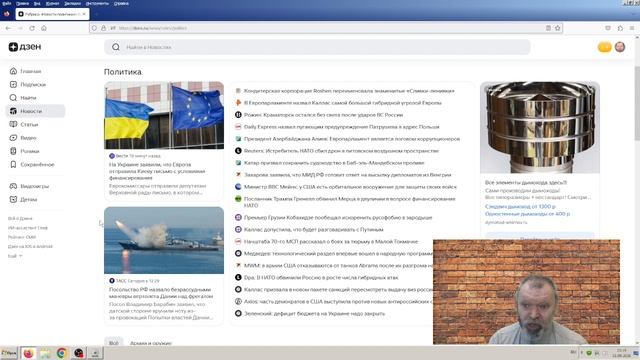
Task: Open the Журнал menu
Action: (x=52, y=3)
